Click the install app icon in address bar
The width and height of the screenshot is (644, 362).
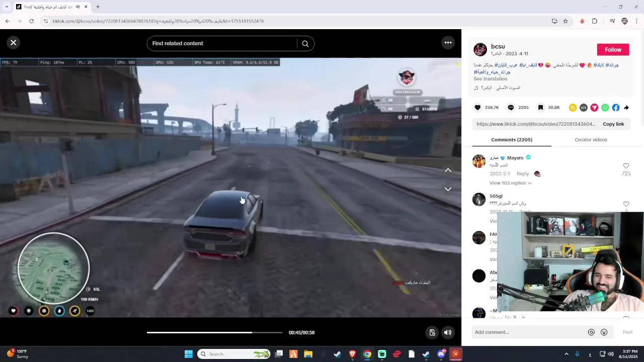point(554,21)
